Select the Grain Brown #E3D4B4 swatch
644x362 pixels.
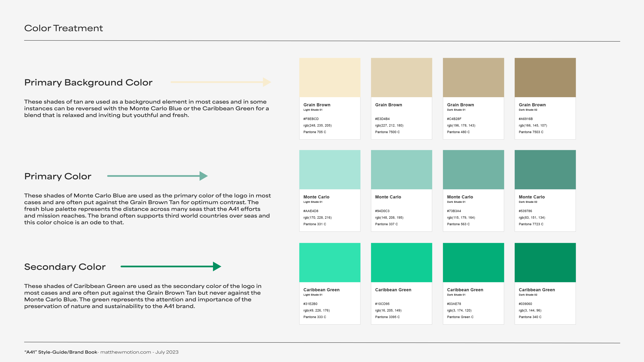401,77
